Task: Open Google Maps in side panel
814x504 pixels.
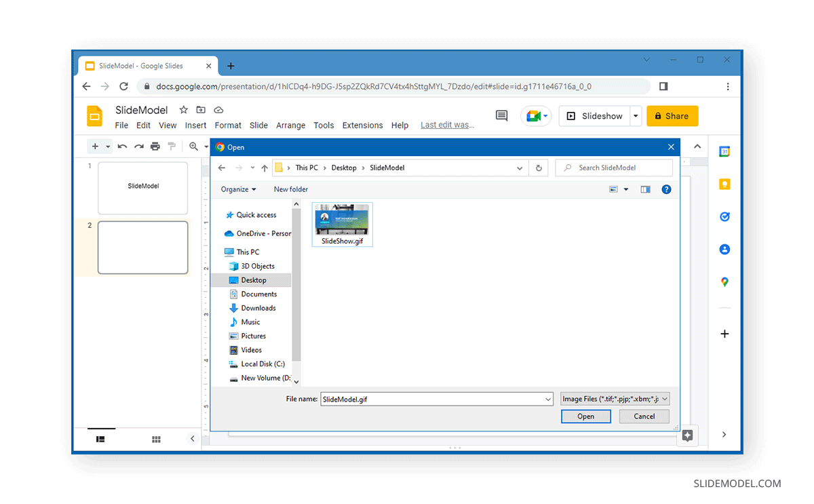Action: (x=724, y=282)
